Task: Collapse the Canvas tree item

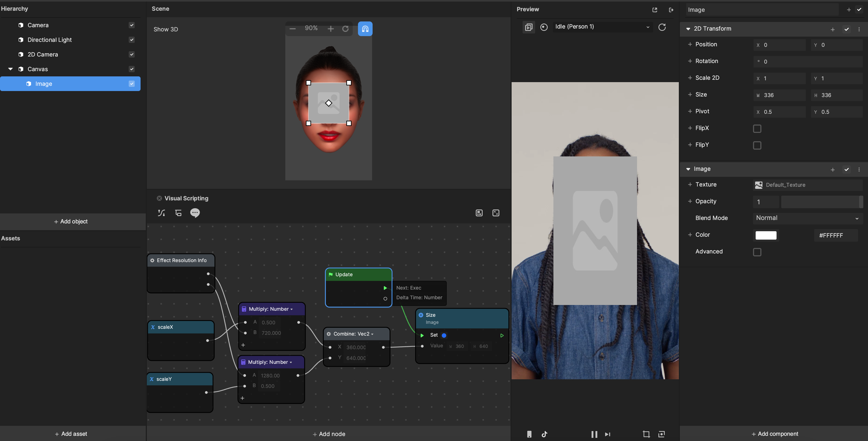Action: [x=10, y=69]
